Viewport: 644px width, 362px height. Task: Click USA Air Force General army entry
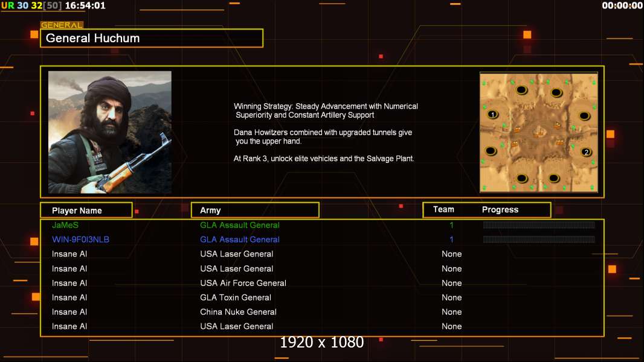[x=243, y=283]
